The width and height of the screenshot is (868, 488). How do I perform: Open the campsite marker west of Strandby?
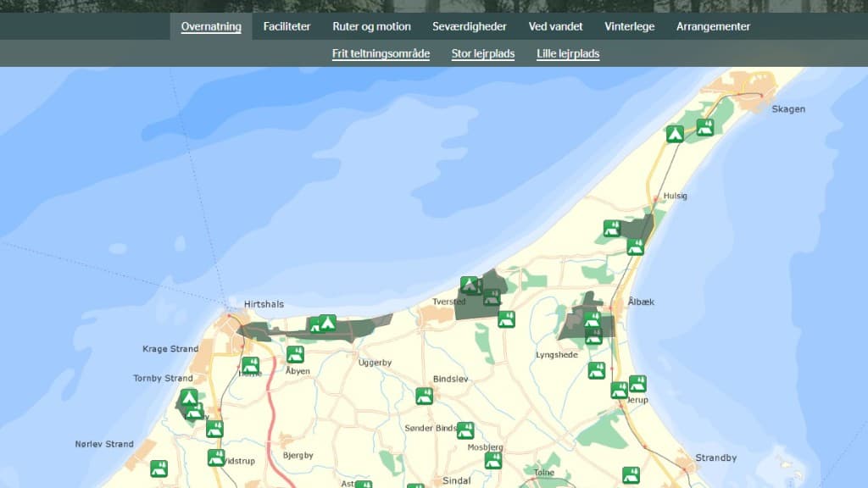point(631,475)
